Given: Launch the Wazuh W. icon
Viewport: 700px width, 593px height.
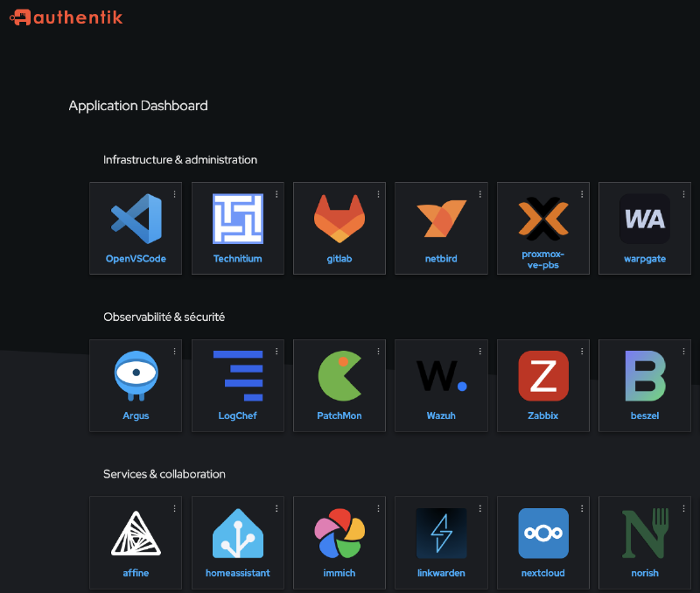Looking at the screenshot, I should click(442, 376).
